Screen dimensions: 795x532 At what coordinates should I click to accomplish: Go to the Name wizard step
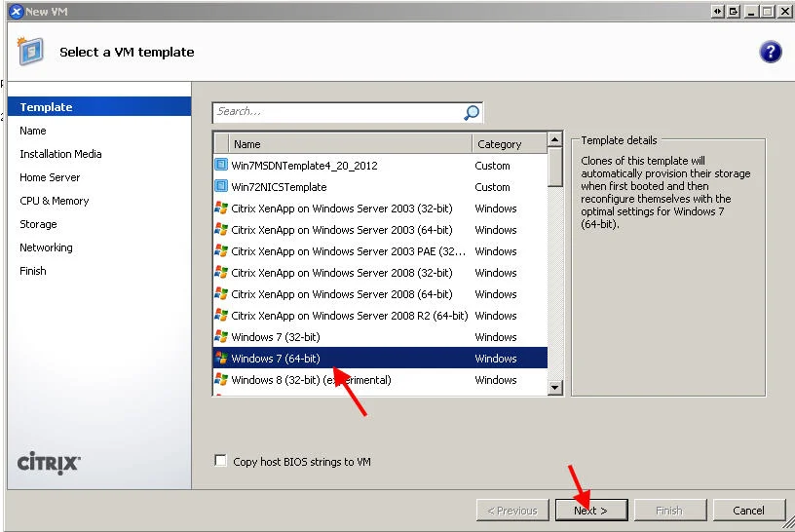pos(33,131)
